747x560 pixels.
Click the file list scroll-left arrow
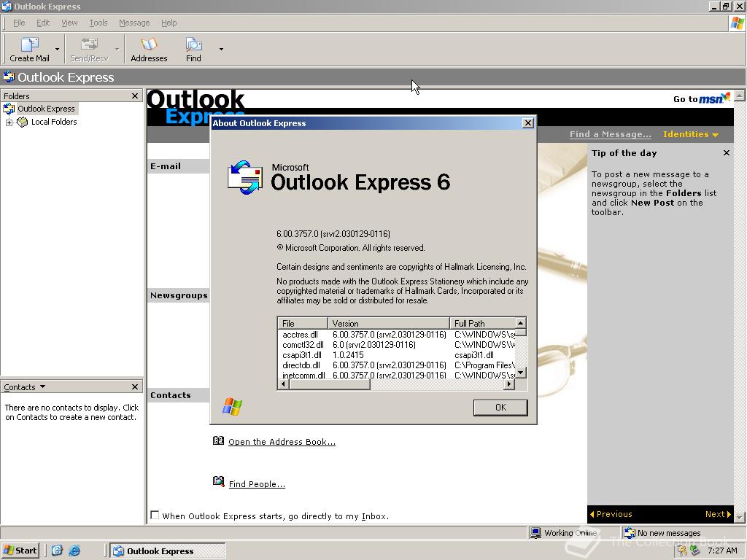[284, 384]
